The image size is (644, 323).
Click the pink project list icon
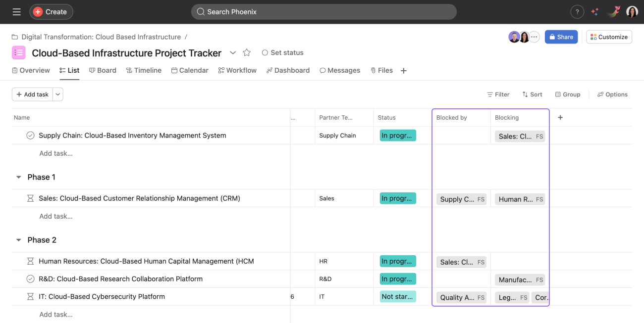click(18, 52)
